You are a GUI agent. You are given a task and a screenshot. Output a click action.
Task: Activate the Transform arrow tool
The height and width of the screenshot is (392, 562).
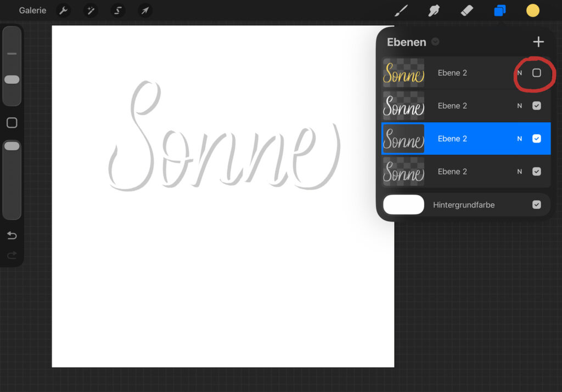point(145,10)
